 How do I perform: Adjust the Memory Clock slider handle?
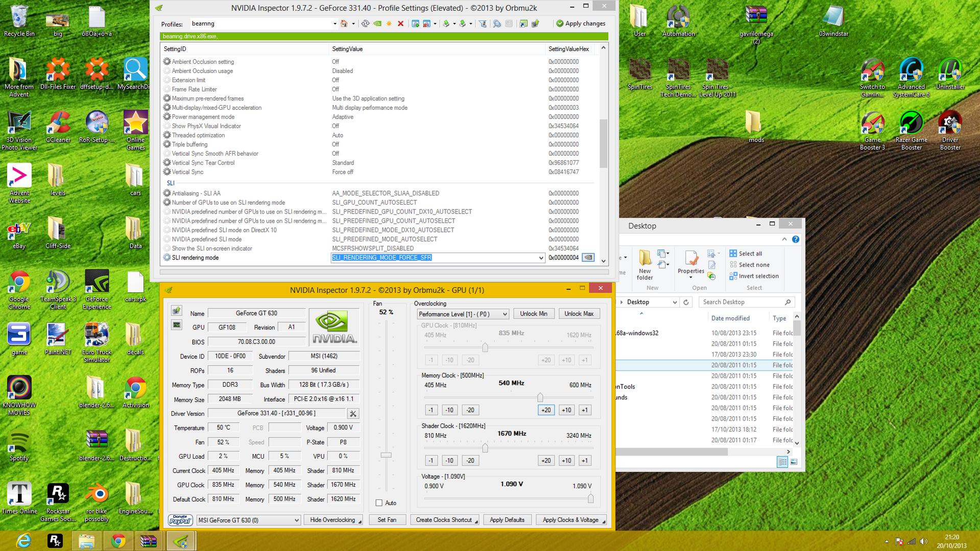coord(540,397)
